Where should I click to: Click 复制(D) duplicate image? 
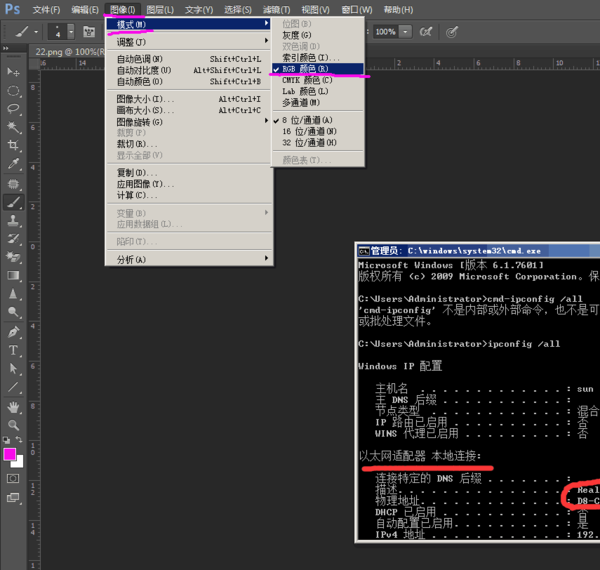click(189, 173)
